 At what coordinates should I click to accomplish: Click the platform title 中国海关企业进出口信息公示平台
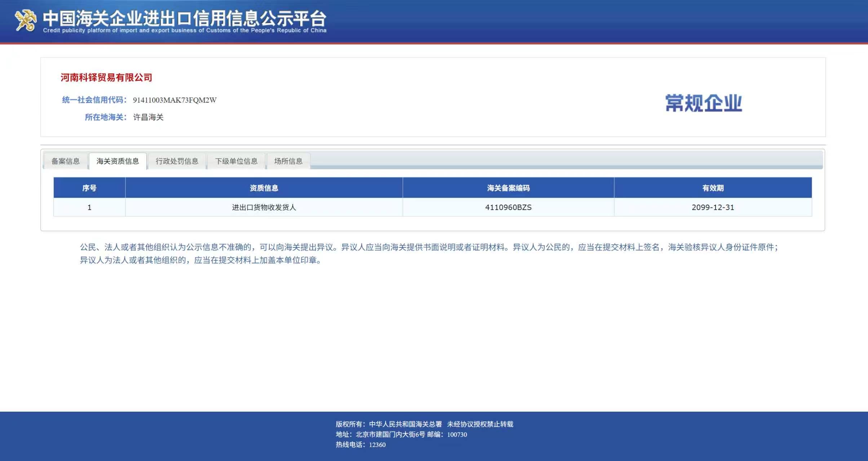point(185,18)
